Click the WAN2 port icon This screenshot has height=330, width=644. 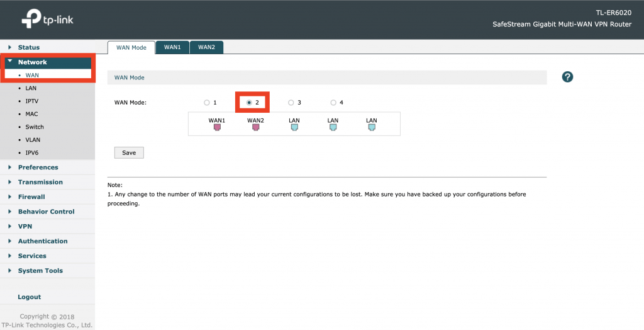(x=255, y=127)
